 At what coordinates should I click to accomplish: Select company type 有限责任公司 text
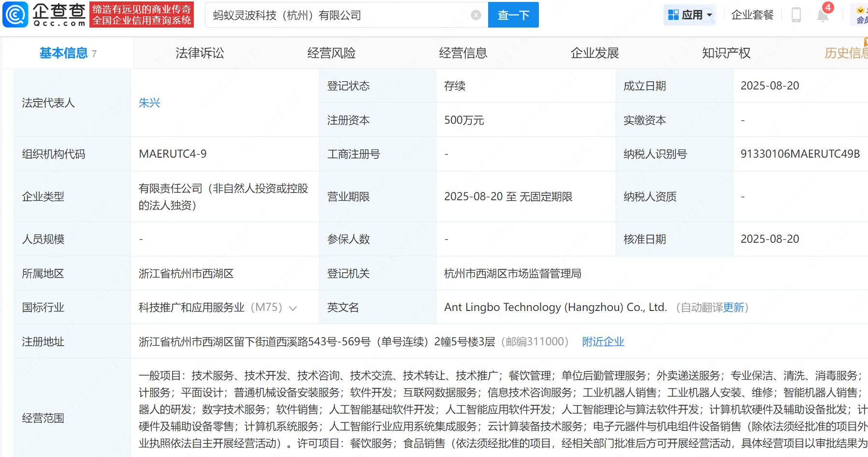(x=223, y=197)
